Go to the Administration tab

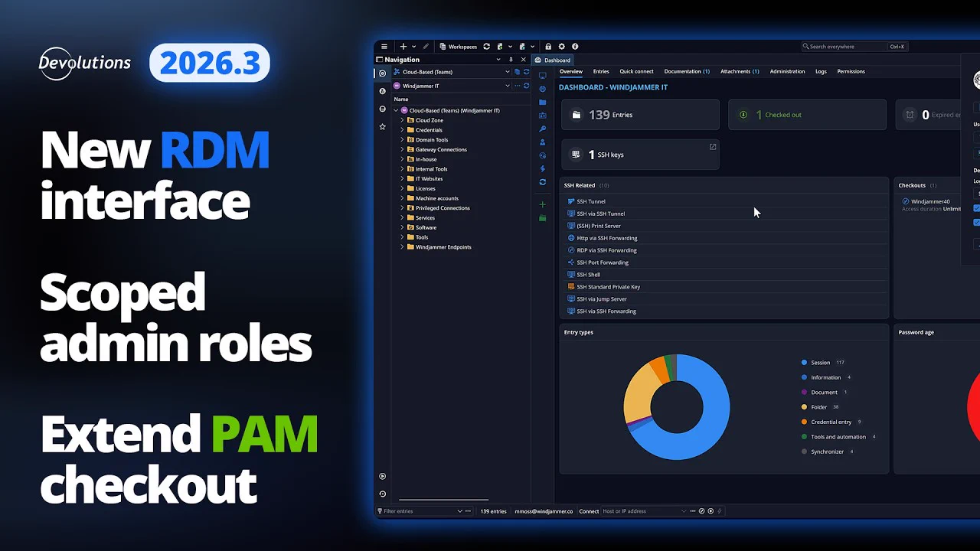[x=787, y=71]
